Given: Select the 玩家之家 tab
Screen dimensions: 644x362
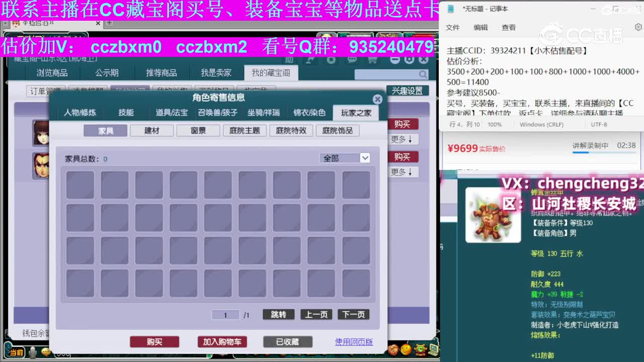Looking at the screenshot, I should [356, 113].
